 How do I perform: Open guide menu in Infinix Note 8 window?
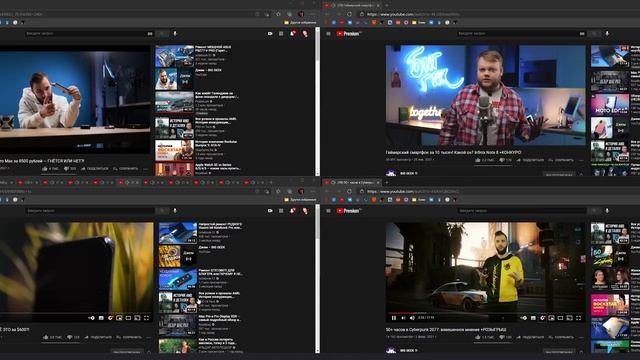[x=329, y=33]
